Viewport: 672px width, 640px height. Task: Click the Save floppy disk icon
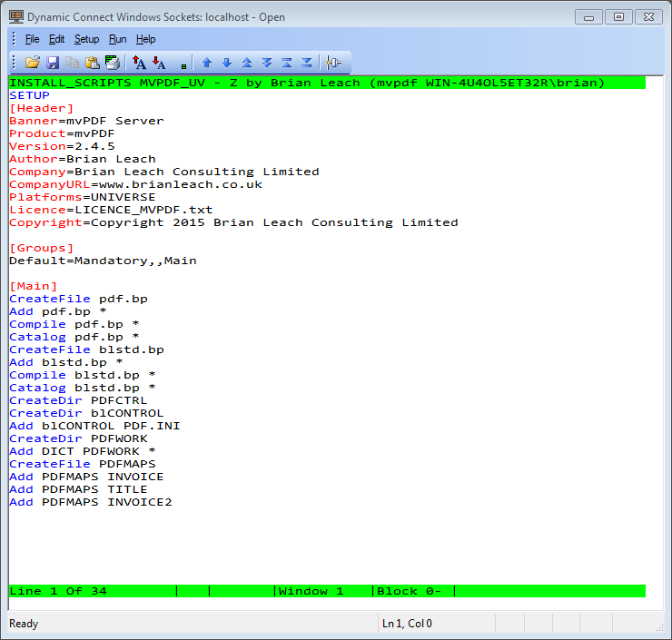53,63
